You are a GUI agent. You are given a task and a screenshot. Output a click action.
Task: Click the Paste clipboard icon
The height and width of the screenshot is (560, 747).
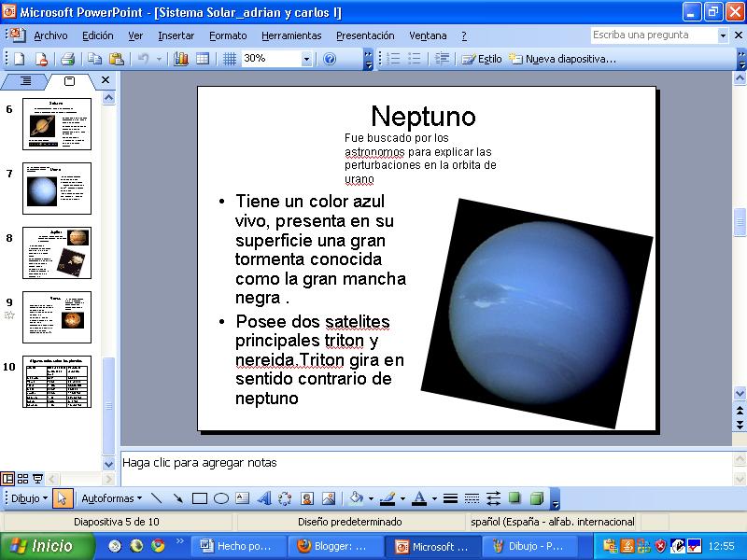point(116,59)
